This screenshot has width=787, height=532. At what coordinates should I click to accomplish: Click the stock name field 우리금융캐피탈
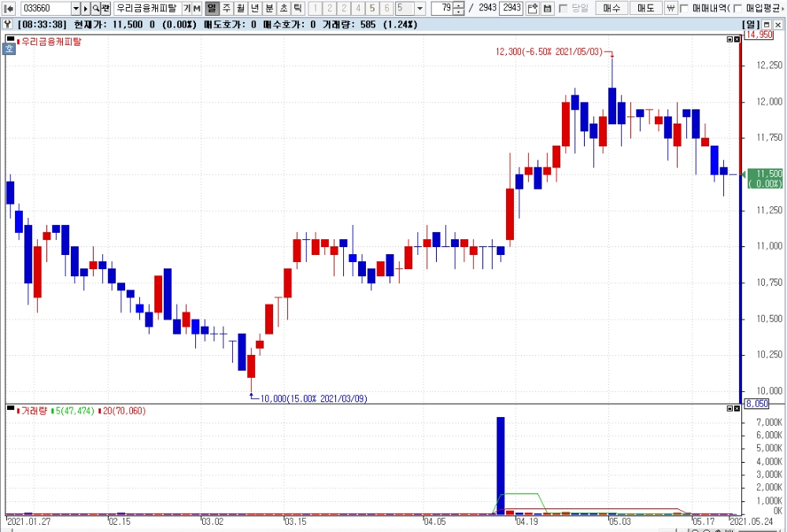click(147, 8)
